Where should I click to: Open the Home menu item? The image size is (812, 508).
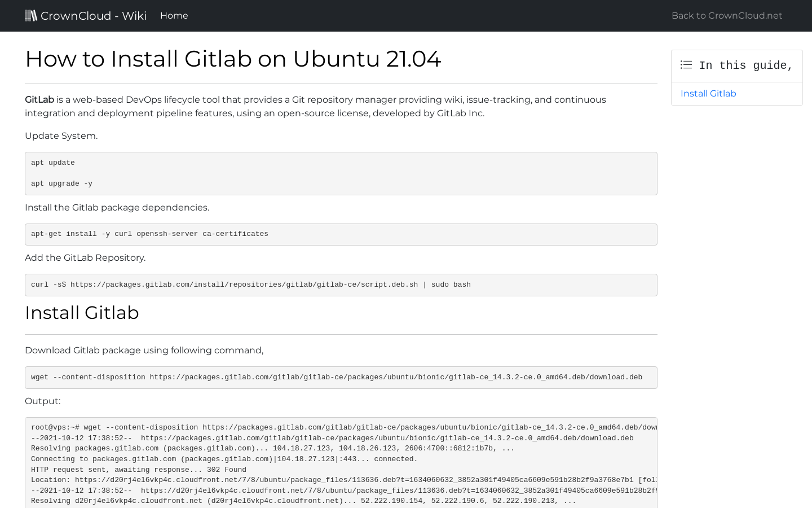point(174,15)
